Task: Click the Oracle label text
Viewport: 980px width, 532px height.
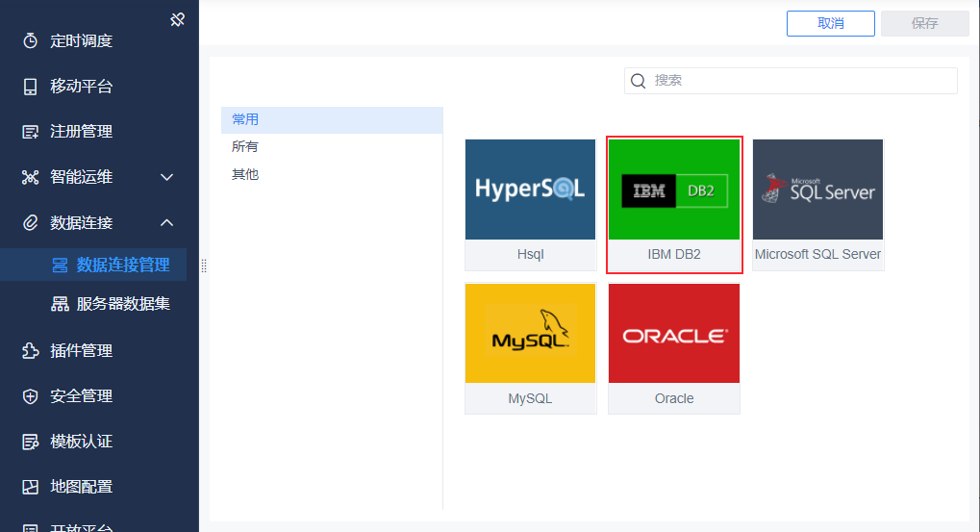Action: point(674,399)
